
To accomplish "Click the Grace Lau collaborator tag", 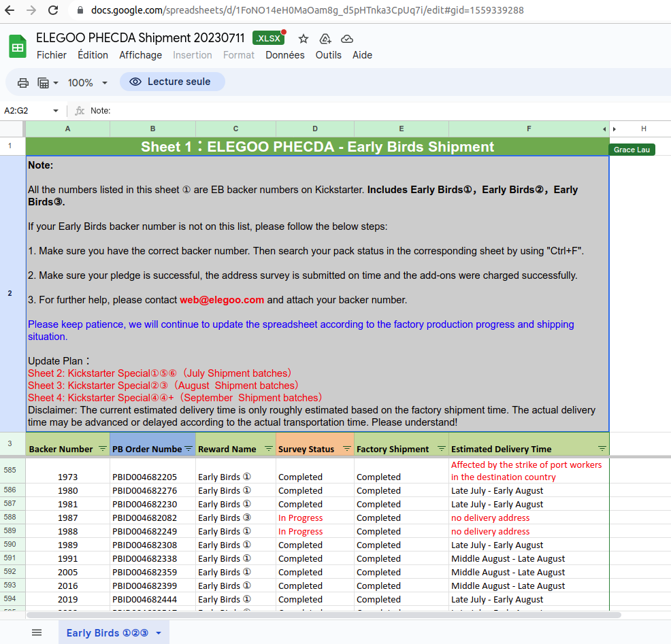I will [632, 150].
